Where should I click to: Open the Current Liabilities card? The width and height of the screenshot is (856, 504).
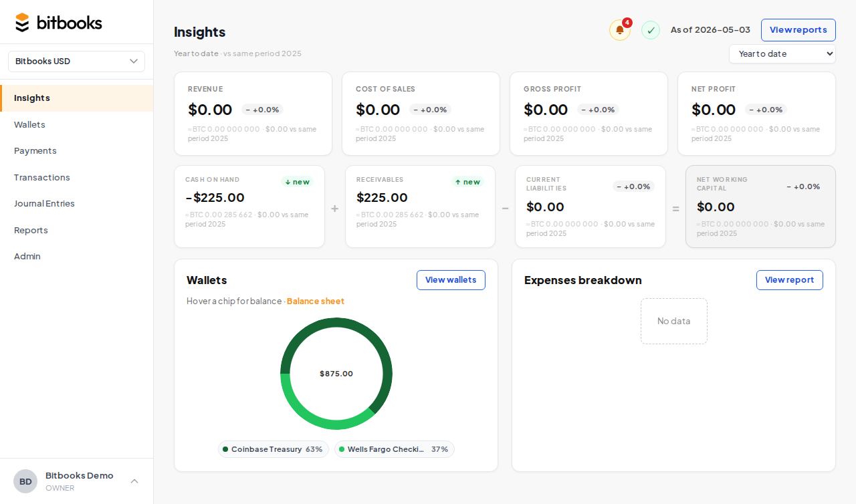coord(591,207)
